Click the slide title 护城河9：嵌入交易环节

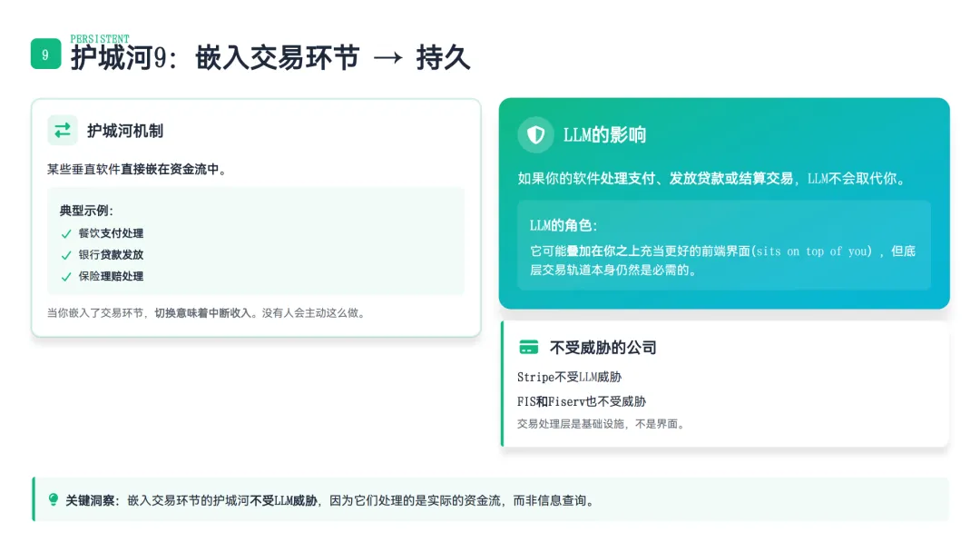(x=215, y=57)
